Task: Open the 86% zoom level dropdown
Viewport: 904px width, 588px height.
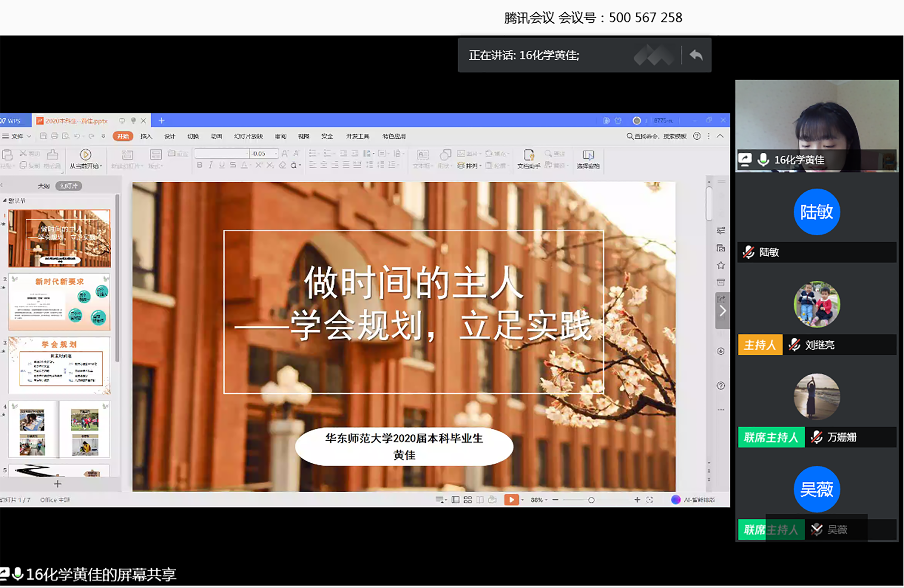Action: coord(539,500)
